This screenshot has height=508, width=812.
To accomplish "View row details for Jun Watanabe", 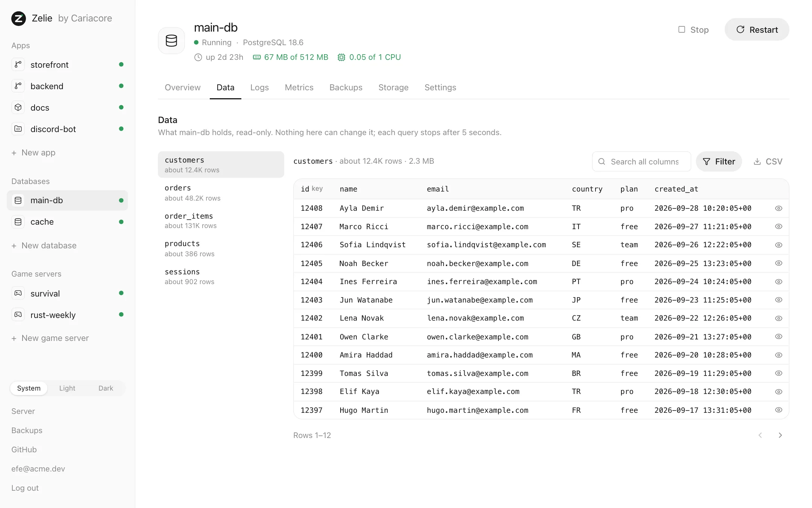I will pos(779,300).
